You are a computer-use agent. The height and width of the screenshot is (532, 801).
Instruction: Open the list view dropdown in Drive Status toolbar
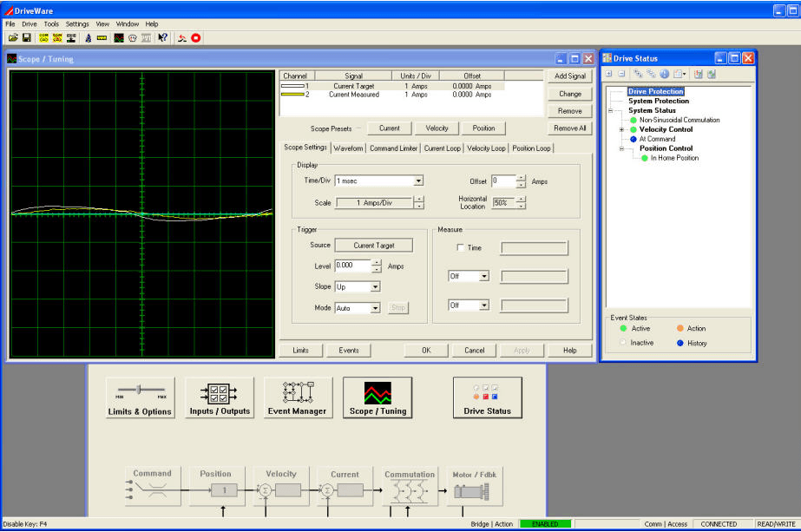coord(680,74)
